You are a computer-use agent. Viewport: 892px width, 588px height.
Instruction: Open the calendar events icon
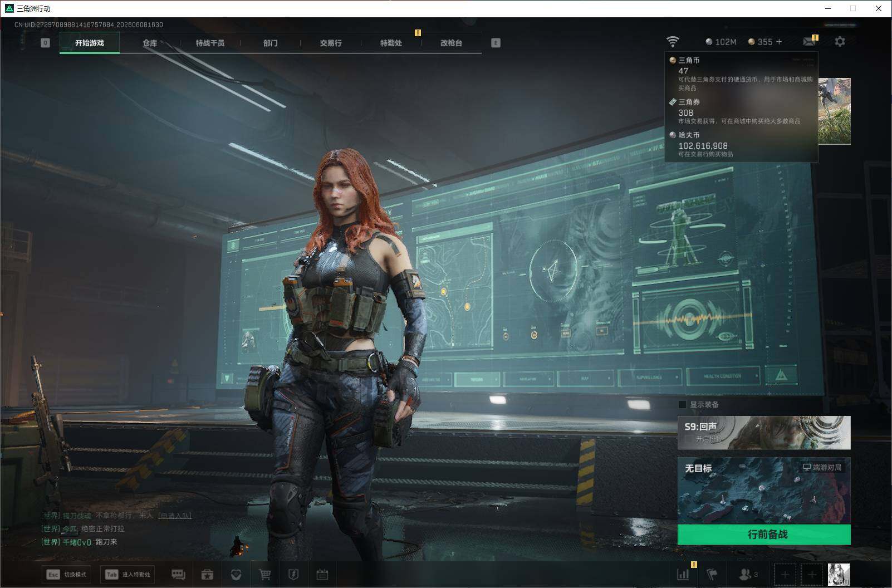pos(322,574)
